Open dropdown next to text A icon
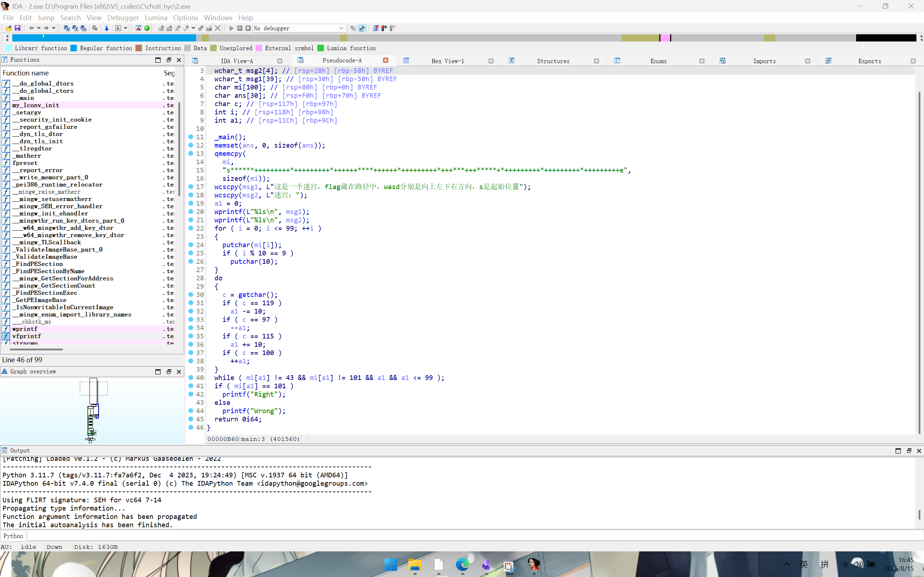The width and height of the screenshot is (924, 577). click(125, 28)
